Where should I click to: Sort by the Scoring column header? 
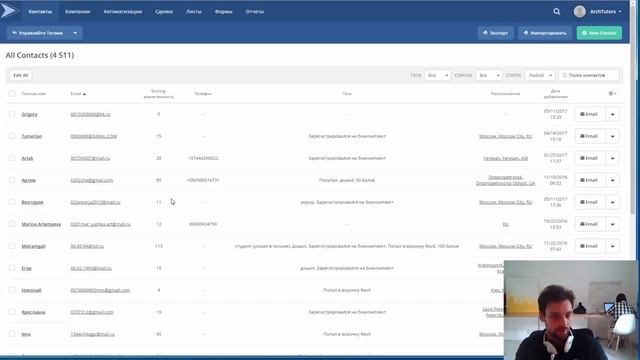point(158,94)
